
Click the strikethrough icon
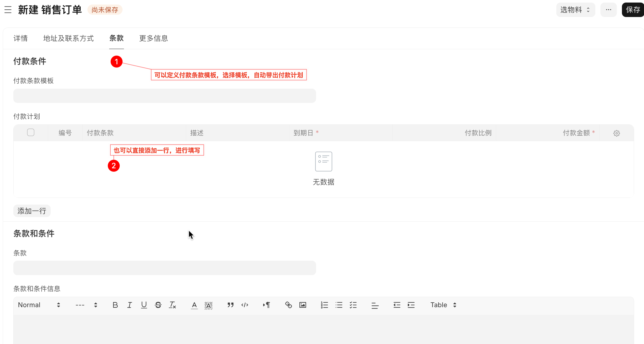pos(158,305)
